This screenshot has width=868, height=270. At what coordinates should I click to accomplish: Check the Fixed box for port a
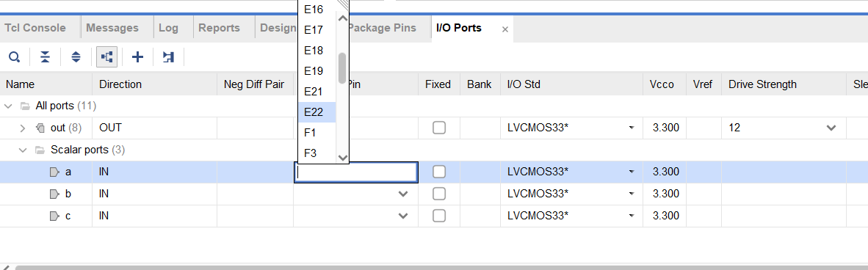click(x=439, y=172)
